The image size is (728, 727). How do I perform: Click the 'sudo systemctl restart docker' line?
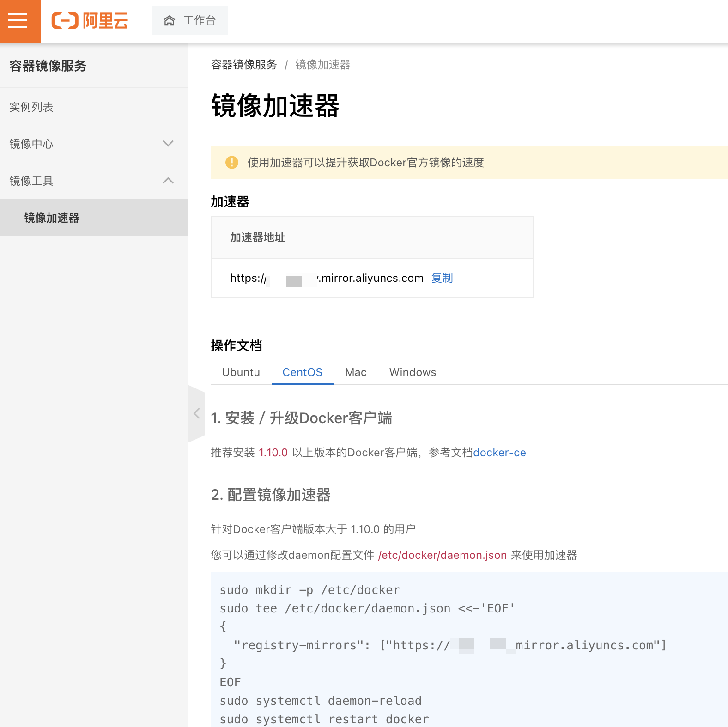324,720
